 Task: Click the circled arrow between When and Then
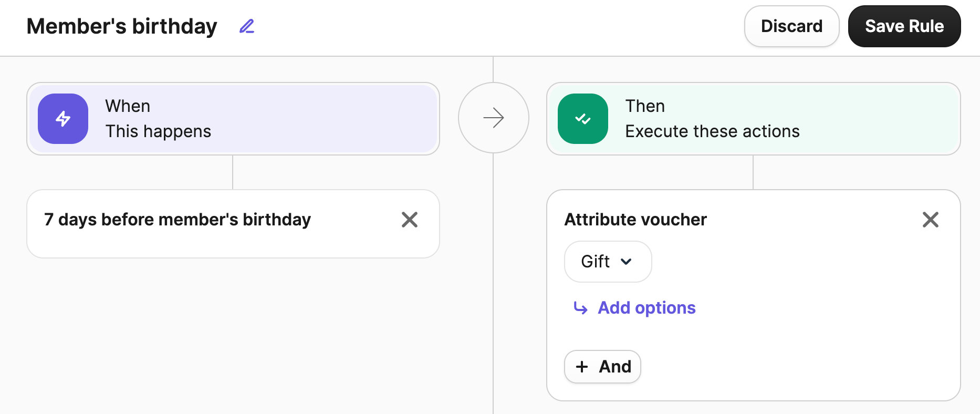pos(493,118)
